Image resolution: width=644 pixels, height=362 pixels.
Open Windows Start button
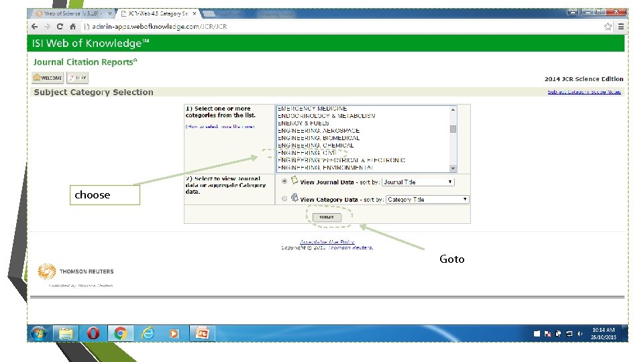(39, 333)
